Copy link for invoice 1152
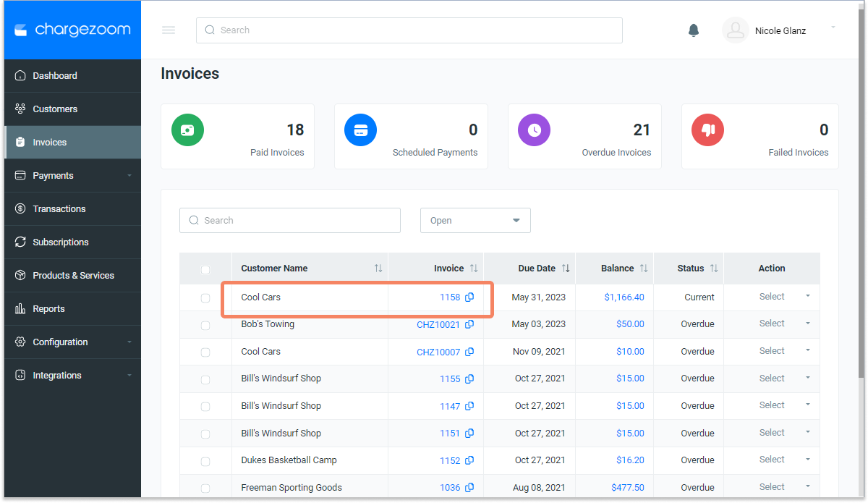 coord(469,460)
